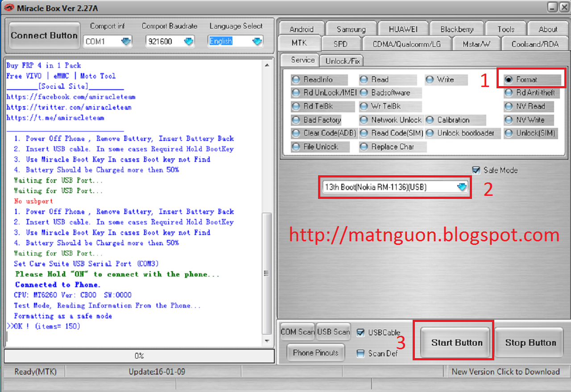Image resolution: width=571 pixels, height=392 pixels.
Task: Open the About tab
Action: coord(548,29)
